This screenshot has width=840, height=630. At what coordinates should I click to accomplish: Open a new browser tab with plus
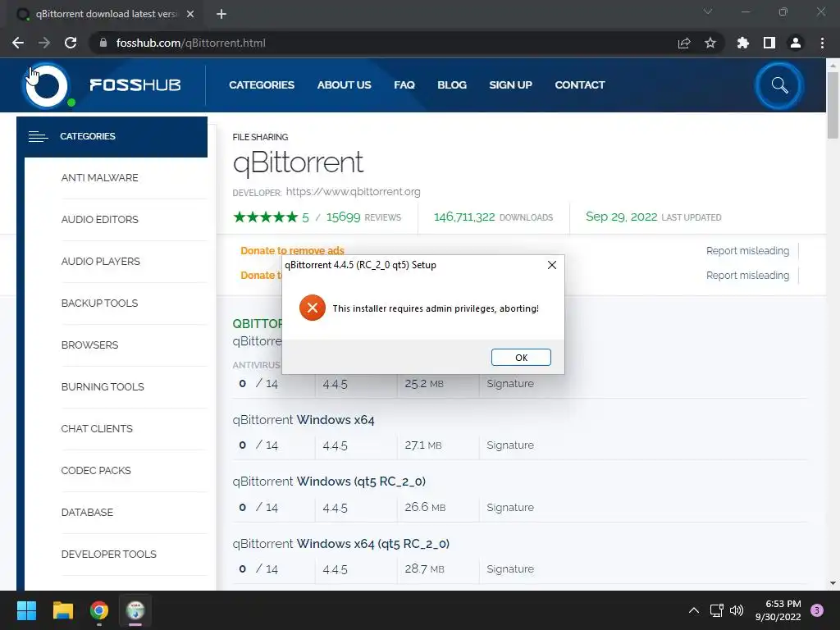pos(221,14)
